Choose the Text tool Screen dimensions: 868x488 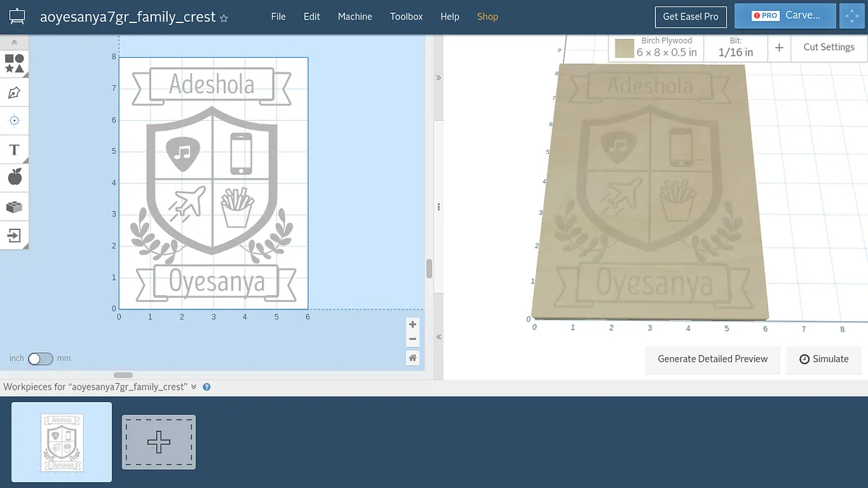point(14,150)
